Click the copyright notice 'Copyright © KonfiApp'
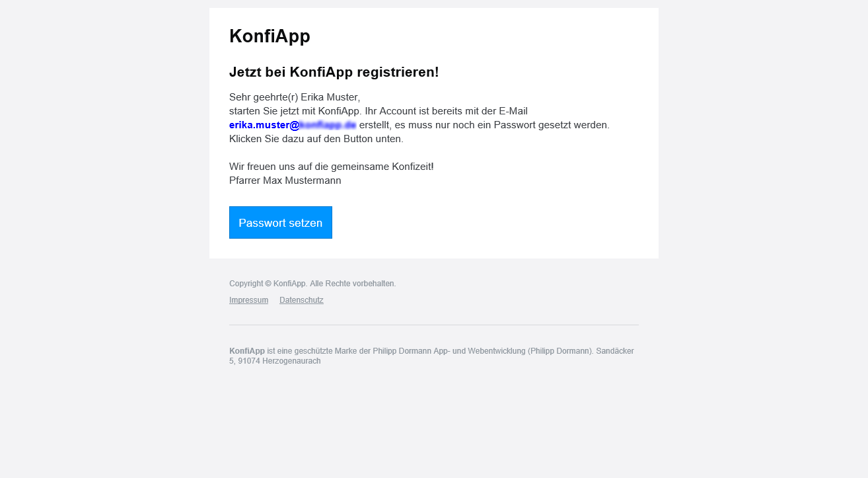This screenshot has height=478, width=868. click(267, 283)
